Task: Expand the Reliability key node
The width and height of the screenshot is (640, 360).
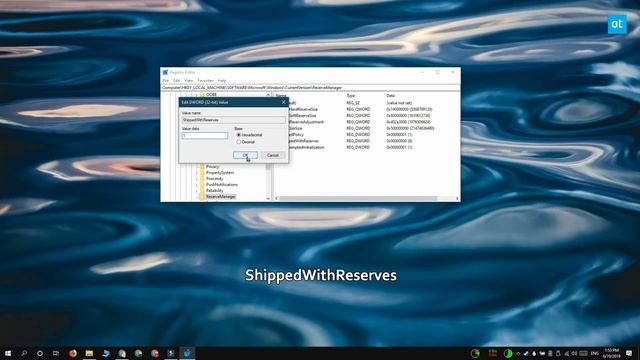Action: (x=196, y=191)
